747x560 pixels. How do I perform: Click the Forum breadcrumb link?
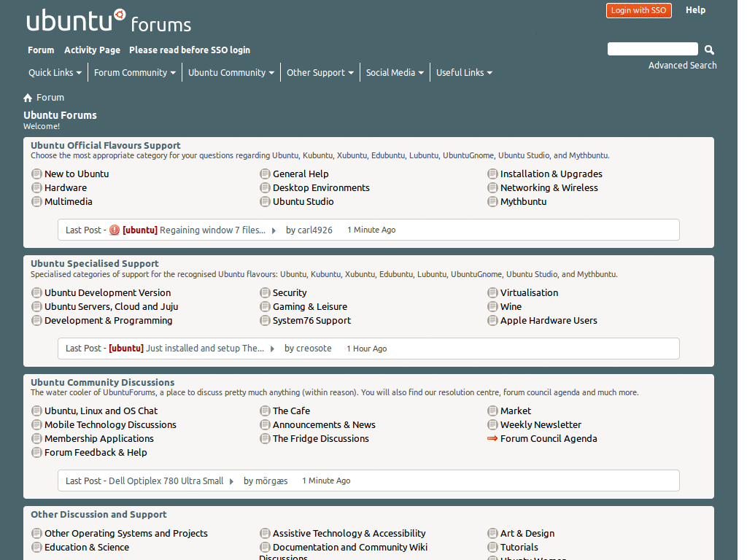point(50,98)
